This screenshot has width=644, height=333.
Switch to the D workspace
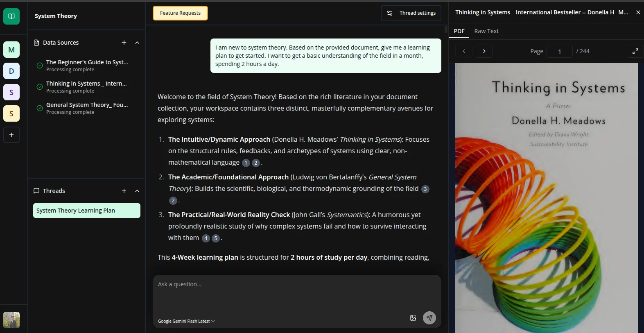(11, 71)
